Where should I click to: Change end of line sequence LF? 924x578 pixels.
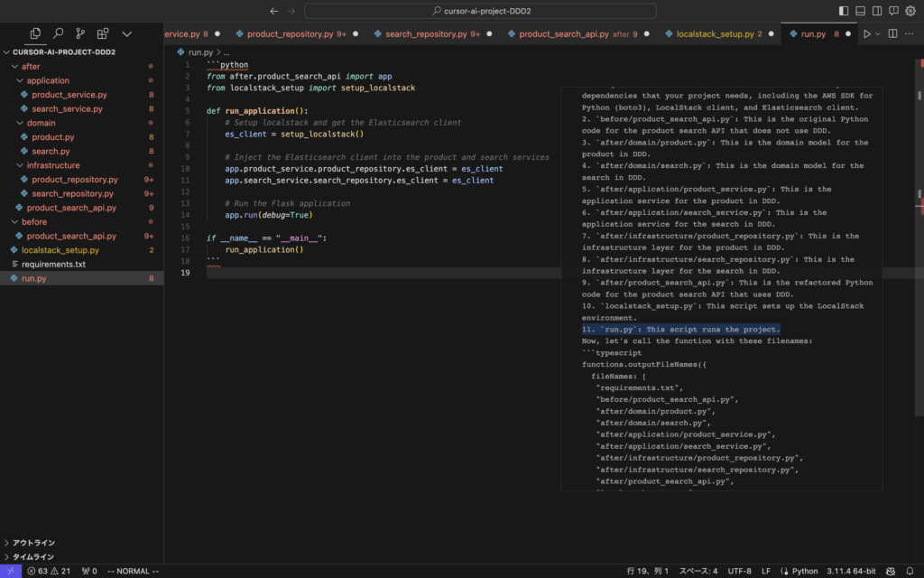(x=766, y=571)
